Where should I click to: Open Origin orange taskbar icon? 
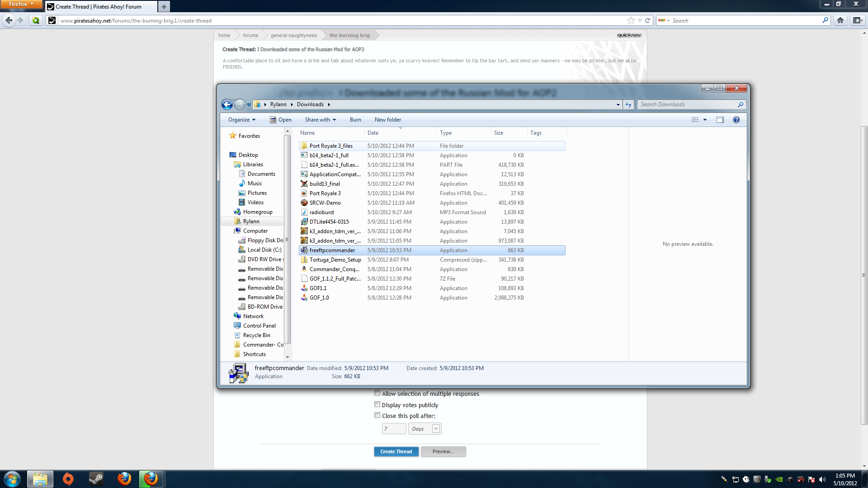[68, 479]
